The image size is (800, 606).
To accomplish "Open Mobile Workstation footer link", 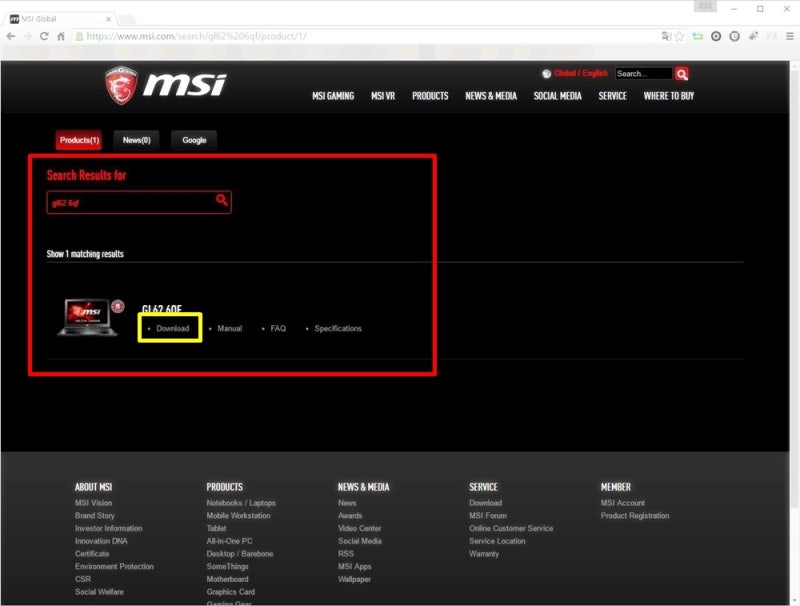I will (x=238, y=516).
